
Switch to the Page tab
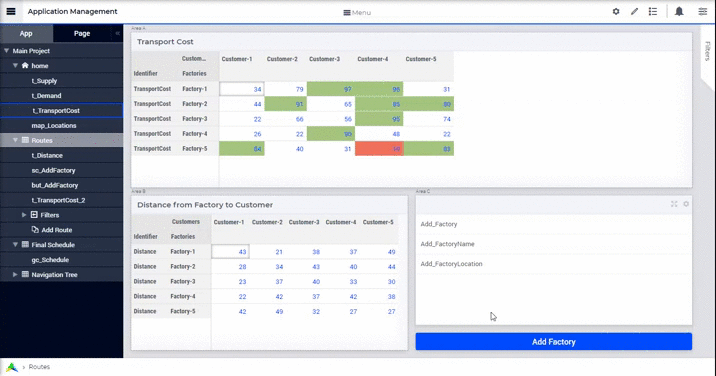click(82, 33)
